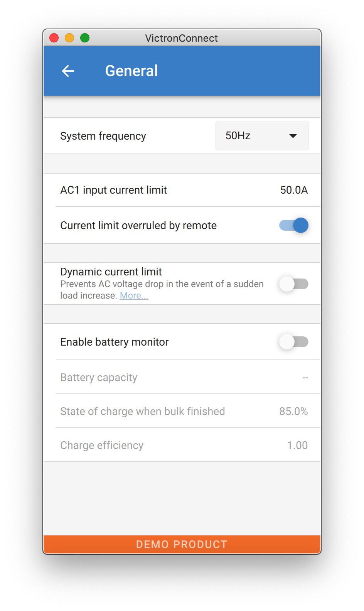Click the dropdown arrow beside 50Hz
Screen dimensions: 364x611
point(293,136)
